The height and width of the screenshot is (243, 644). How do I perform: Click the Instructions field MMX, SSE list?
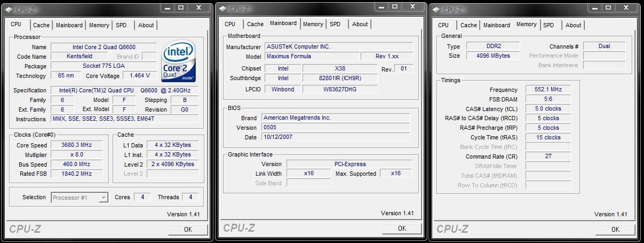tap(125, 119)
